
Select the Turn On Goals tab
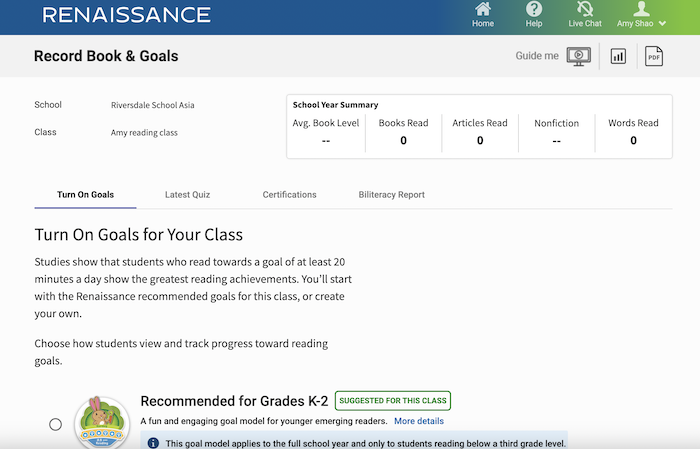pos(85,195)
